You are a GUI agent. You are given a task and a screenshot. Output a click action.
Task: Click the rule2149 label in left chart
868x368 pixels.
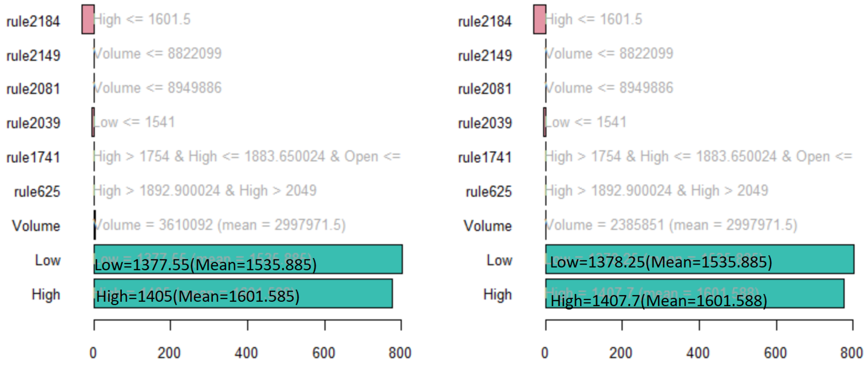(x=33, y=55)
